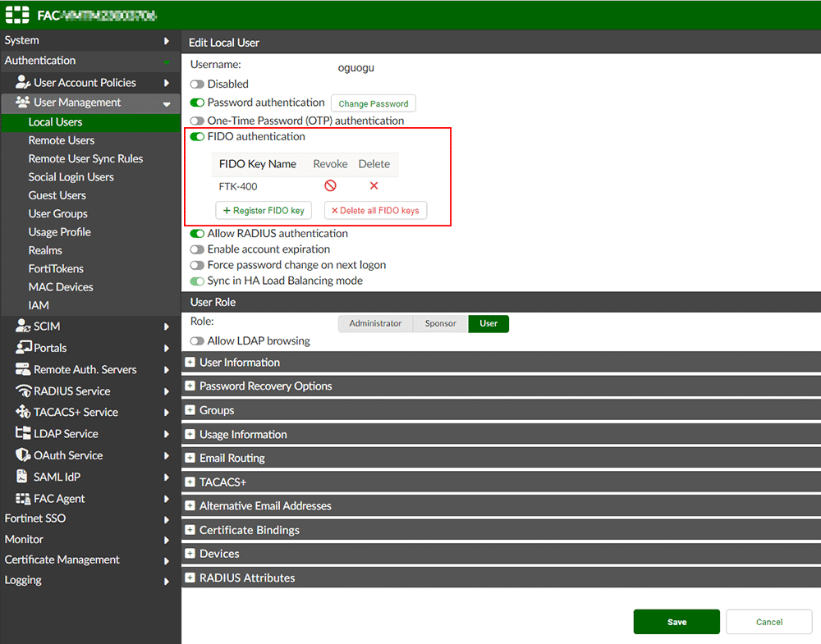This screenshot has width=821, height=644.
Task: Click the TACACS+ Service icon
Action: tap(23, 412)
